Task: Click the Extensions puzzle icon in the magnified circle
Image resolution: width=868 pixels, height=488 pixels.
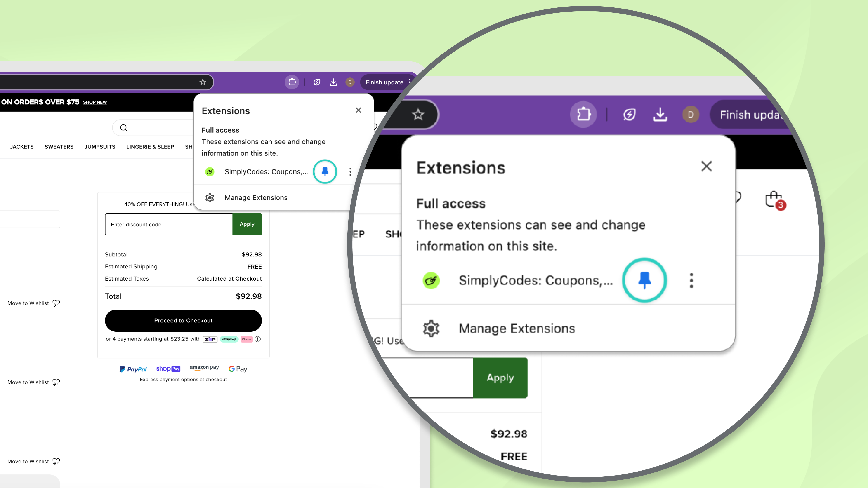Action: click(x=584, y=115)
